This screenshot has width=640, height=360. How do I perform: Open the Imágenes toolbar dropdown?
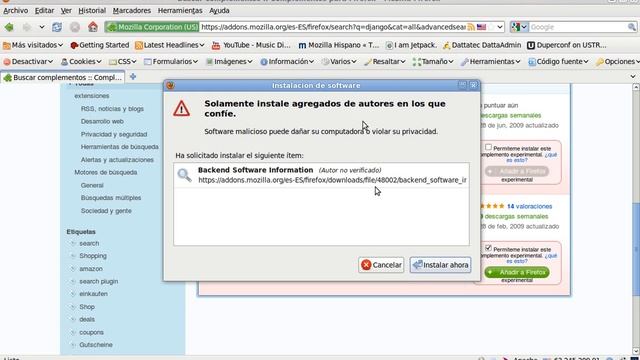pos(229,62)
